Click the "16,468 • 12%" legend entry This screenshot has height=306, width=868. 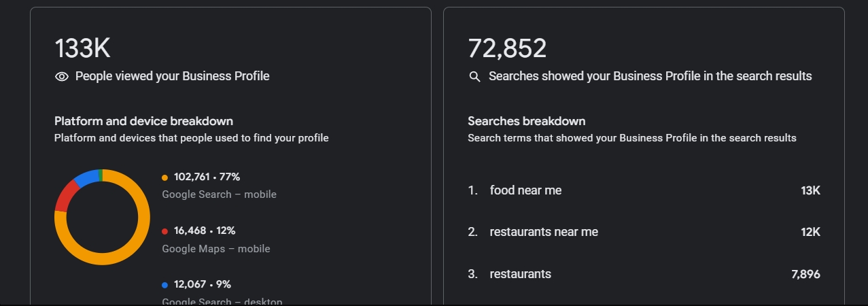(205, 231)
